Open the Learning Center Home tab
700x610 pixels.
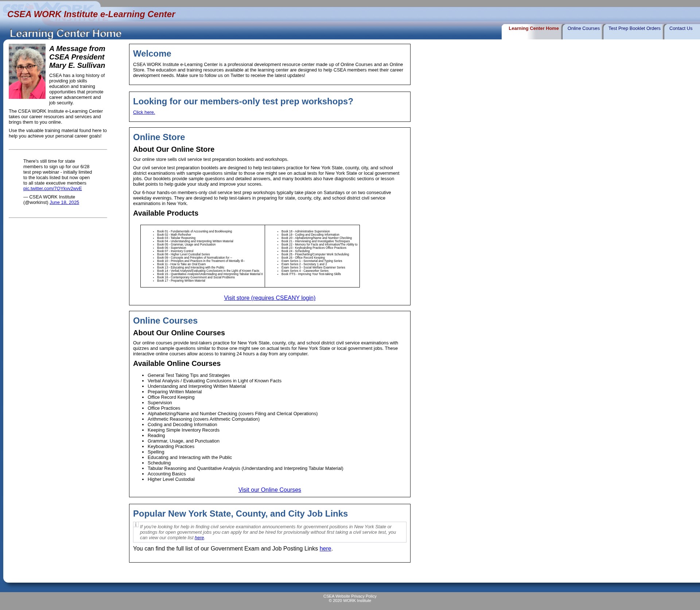533,28
